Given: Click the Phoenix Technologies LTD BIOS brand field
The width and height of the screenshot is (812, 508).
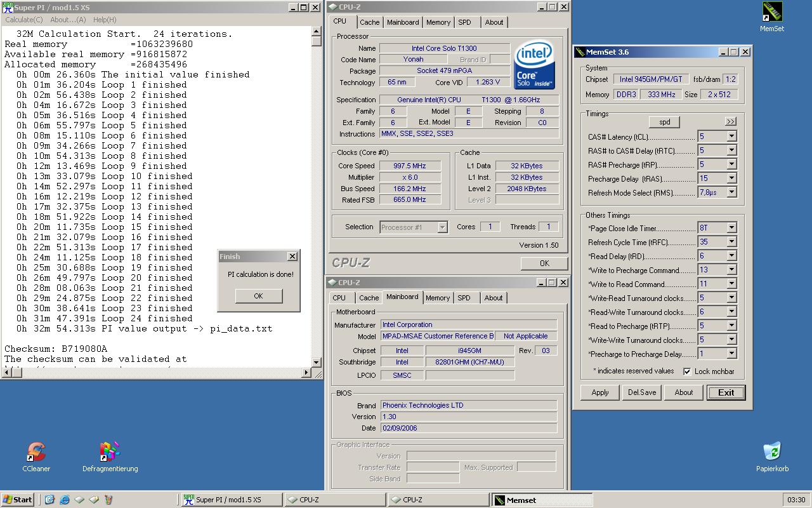Looking at the screenshot, I should [469, 405].
